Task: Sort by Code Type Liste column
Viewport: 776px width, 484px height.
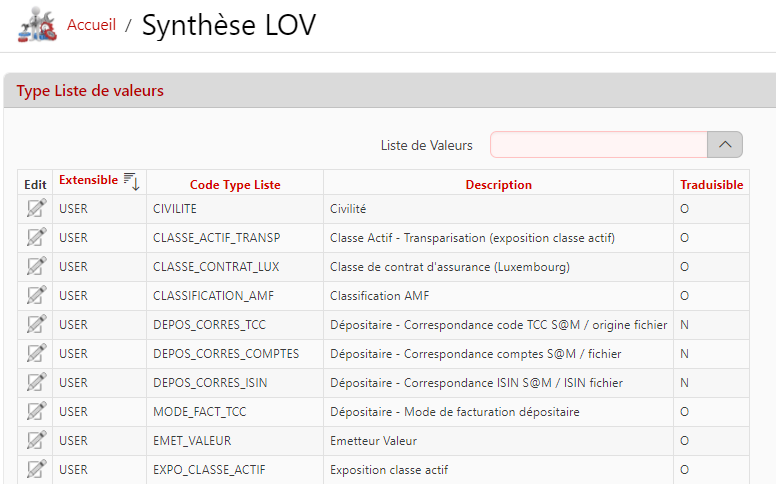Action: [x=235, y=185]
